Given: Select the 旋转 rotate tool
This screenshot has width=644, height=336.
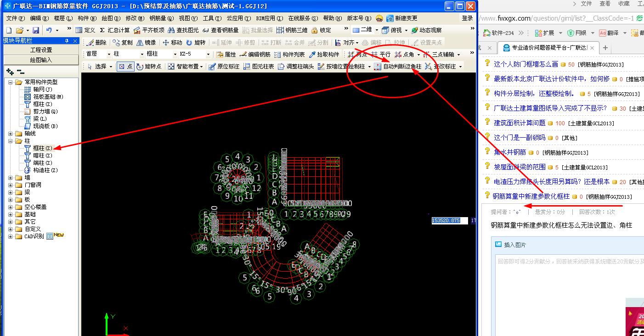Looking at the screenshot, I should point(196,42).
